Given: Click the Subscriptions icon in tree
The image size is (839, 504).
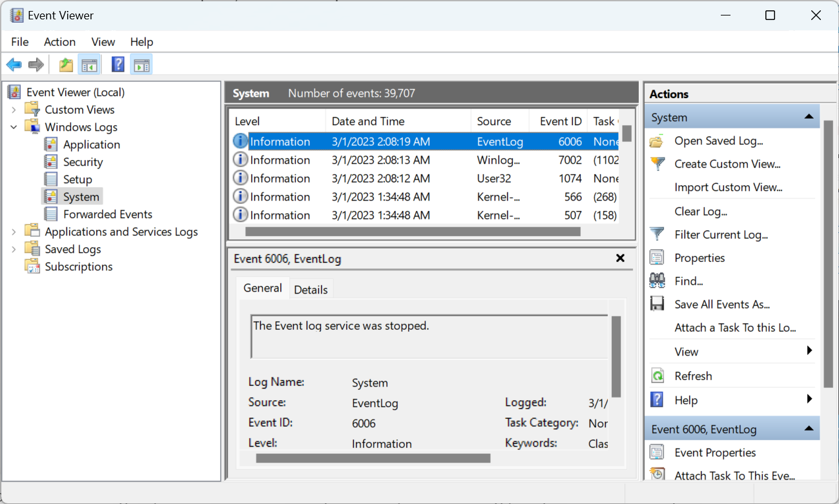Looking at the screenshot, I should pyautogui.click(x=32, y=267).
